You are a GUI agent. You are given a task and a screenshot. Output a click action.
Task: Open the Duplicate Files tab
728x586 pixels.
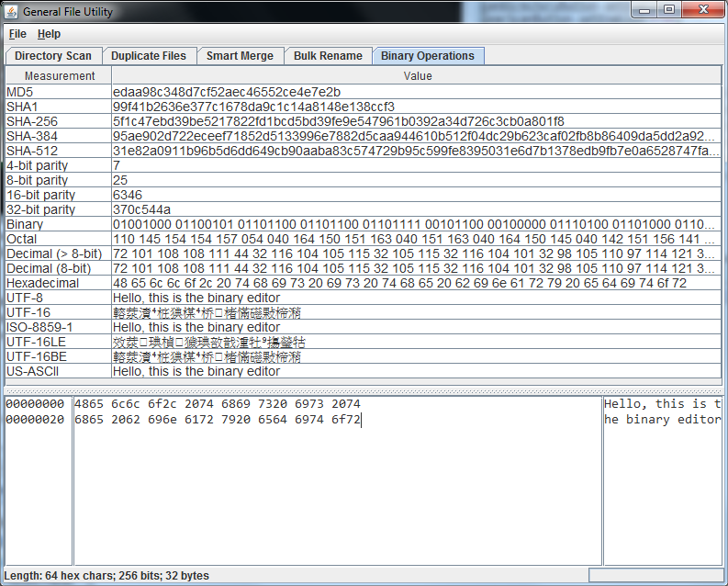coord(148,56)
